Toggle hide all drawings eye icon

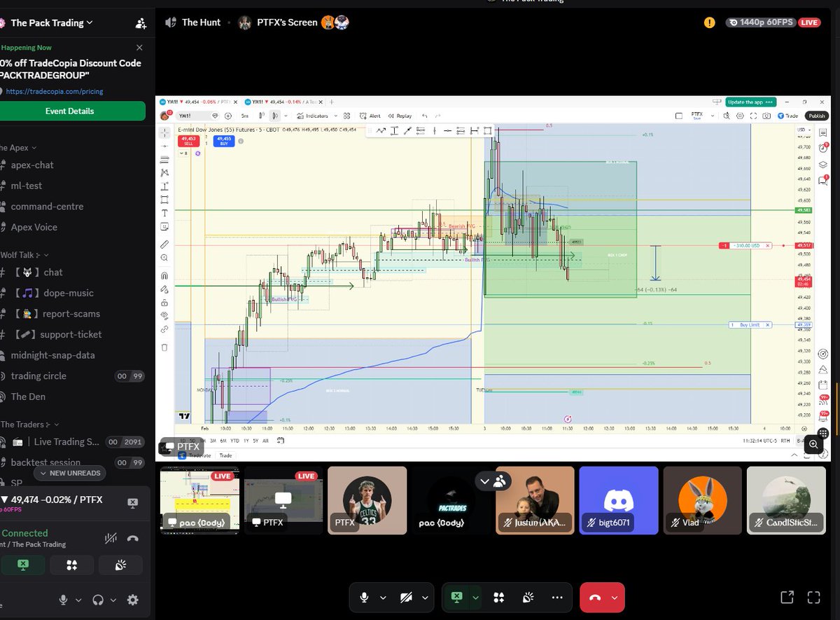[x=164, y=315]
